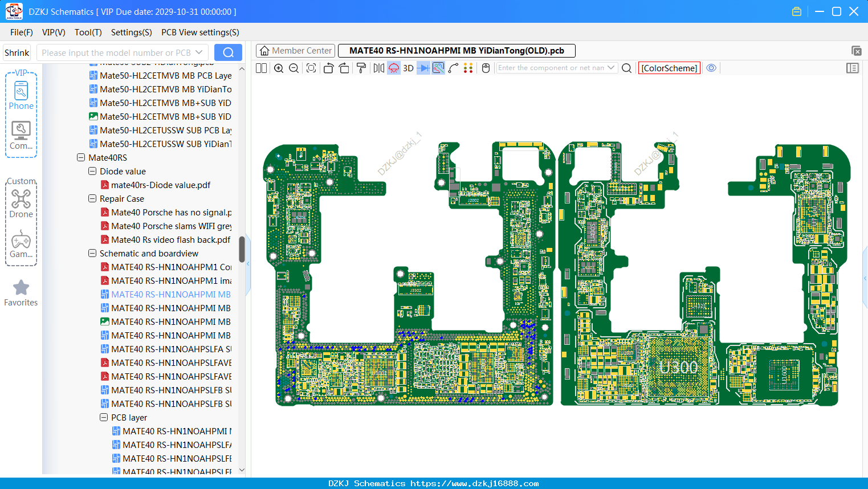Open PCB View settings(S) menu
Viewport: 868px width, 489px height.
[x=200, y=32]
